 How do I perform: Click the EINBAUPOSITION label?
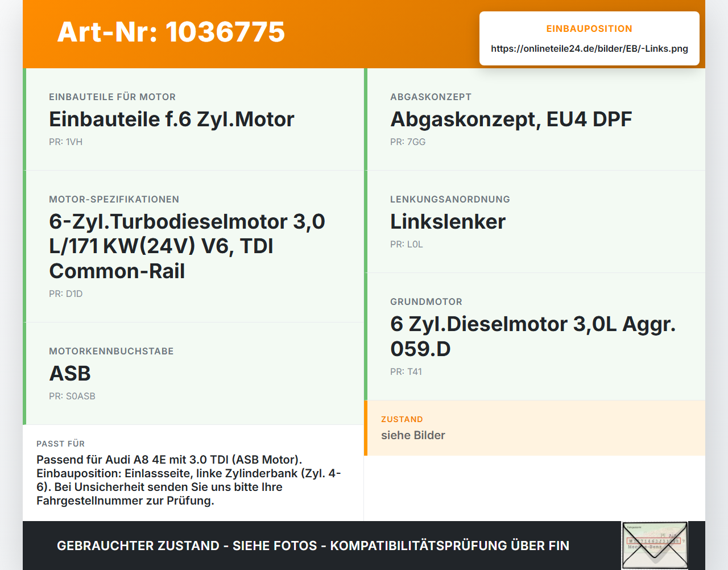(589, 28)
